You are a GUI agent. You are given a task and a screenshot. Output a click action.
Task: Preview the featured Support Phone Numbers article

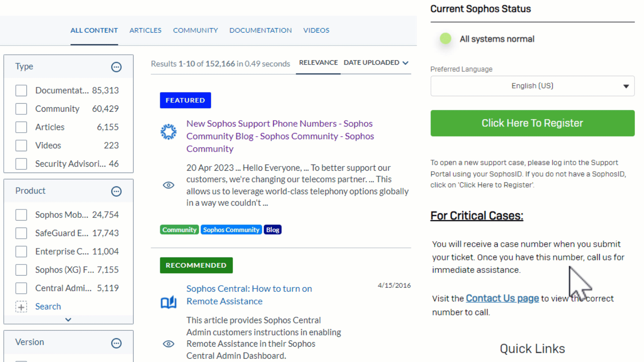[x=168, y=185]
